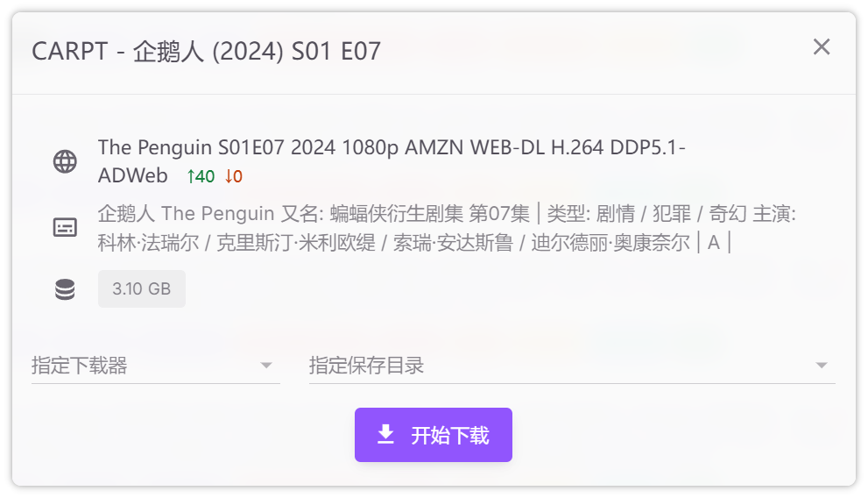
Task: Click the subtitle description icon
Action: 65,228
